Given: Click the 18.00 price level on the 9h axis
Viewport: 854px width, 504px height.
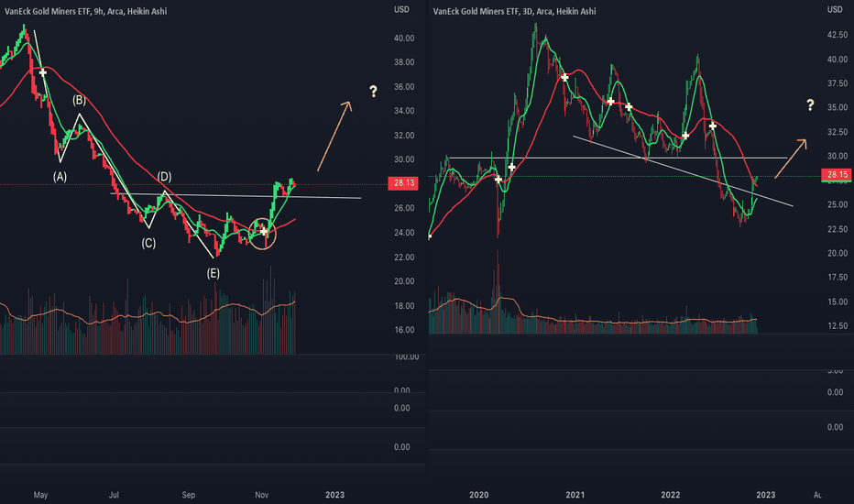Looking at the screenshot, I should [404, 306].
